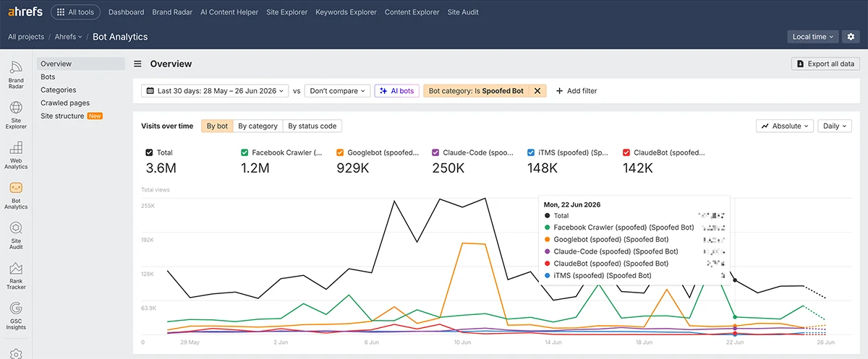The image size is (868, 359).
Task: Open Web Analytics sidebar icon
Action: point(16,155)
